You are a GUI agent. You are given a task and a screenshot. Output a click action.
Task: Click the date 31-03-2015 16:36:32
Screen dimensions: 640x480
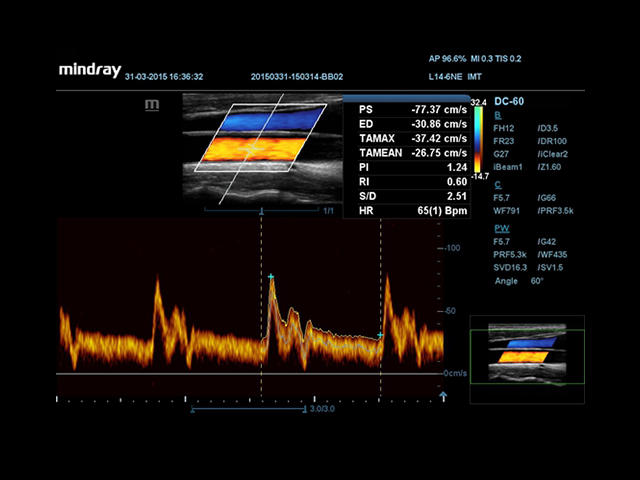164,77
